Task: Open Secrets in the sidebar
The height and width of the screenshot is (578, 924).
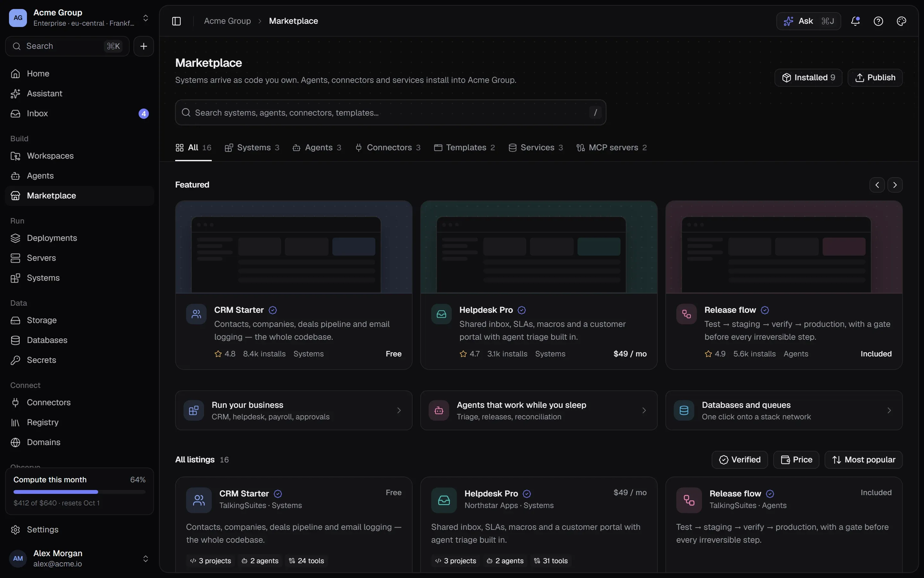Action: 80,360
